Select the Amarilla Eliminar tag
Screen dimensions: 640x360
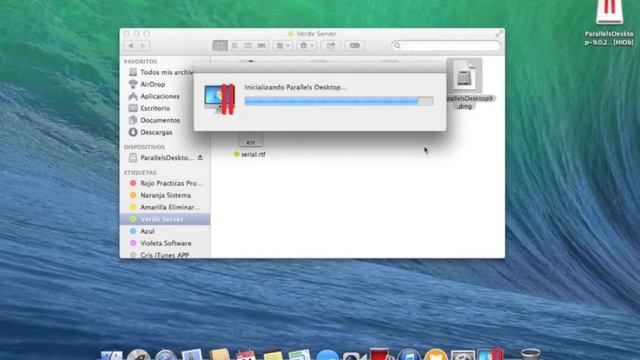pos(165,207)
